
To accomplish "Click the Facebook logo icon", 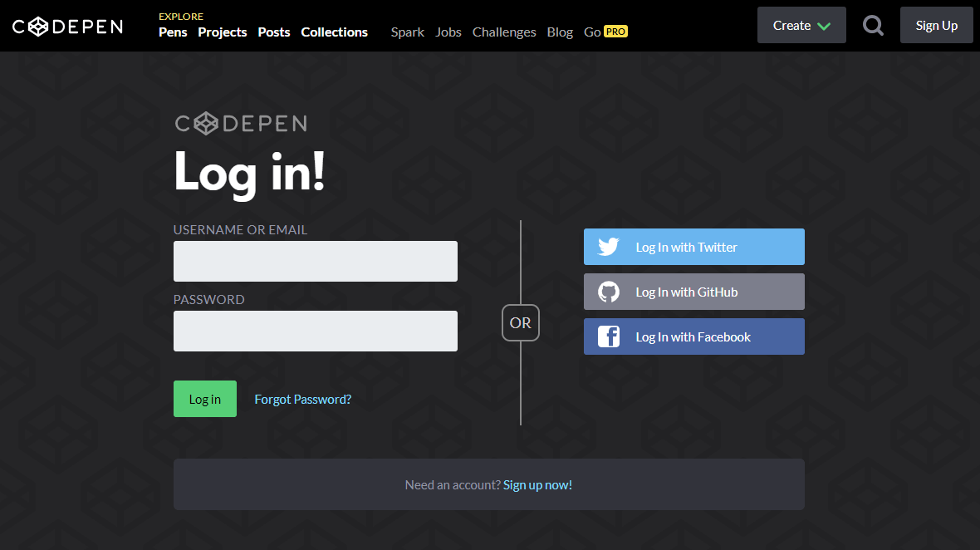I will 608,336.
